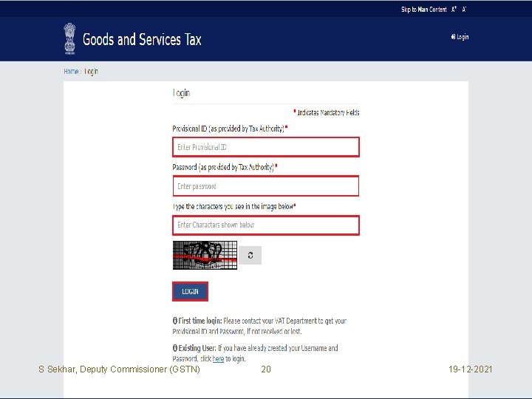Click the 'First time login' note
Viewport: 532px width, 399px height.
(259, 326)
